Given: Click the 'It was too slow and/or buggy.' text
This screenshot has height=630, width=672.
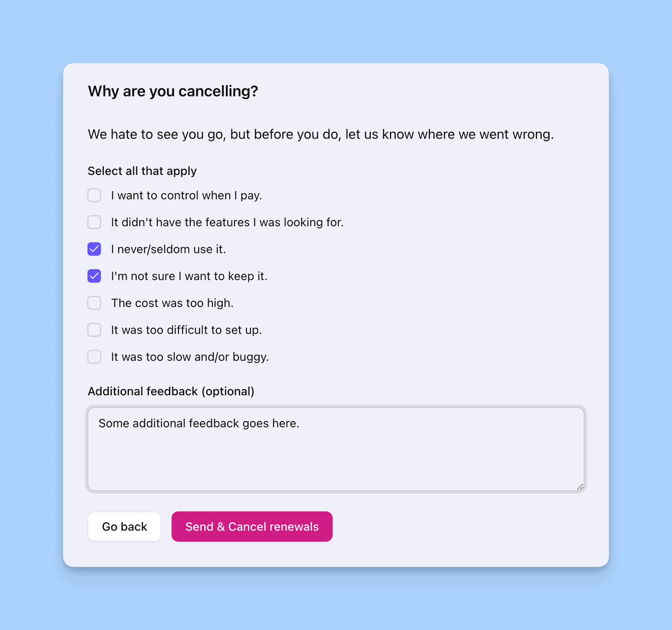Looking at the screenshot, I should pos(189,357).
